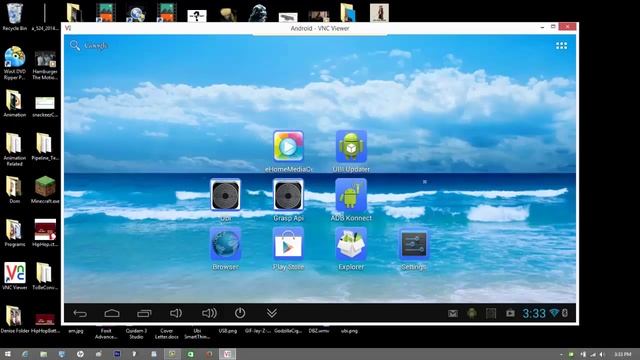
Task: Open File Explorer from taskbar
Action: click(44, 354)
